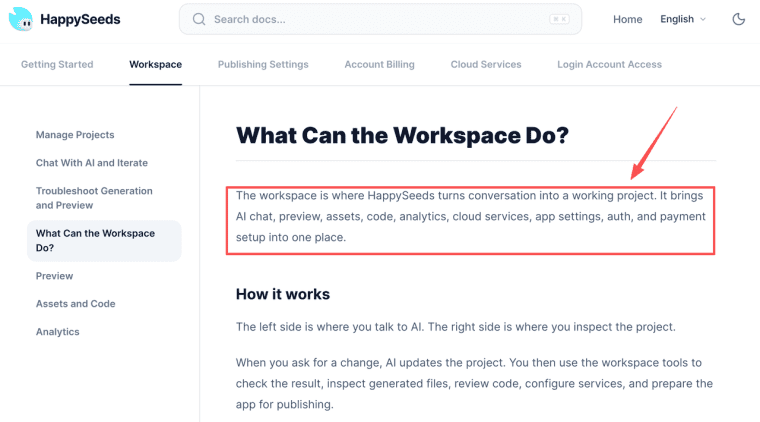Screen dimensions: 760x422
Task: Click the HappySeeds brand name
Action: tap(80, 19)
